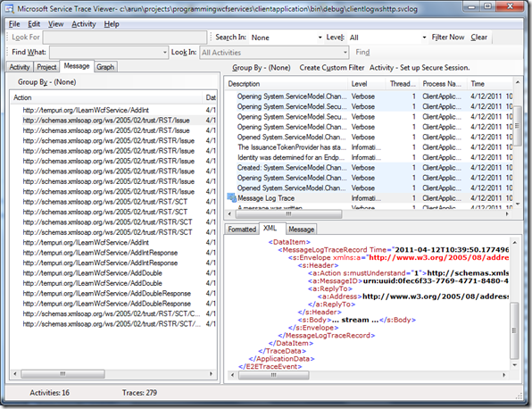The height and width of the screenshot is (409, 532).
Task: Click the a:MessageID element in XML
Action: (408, 281)
